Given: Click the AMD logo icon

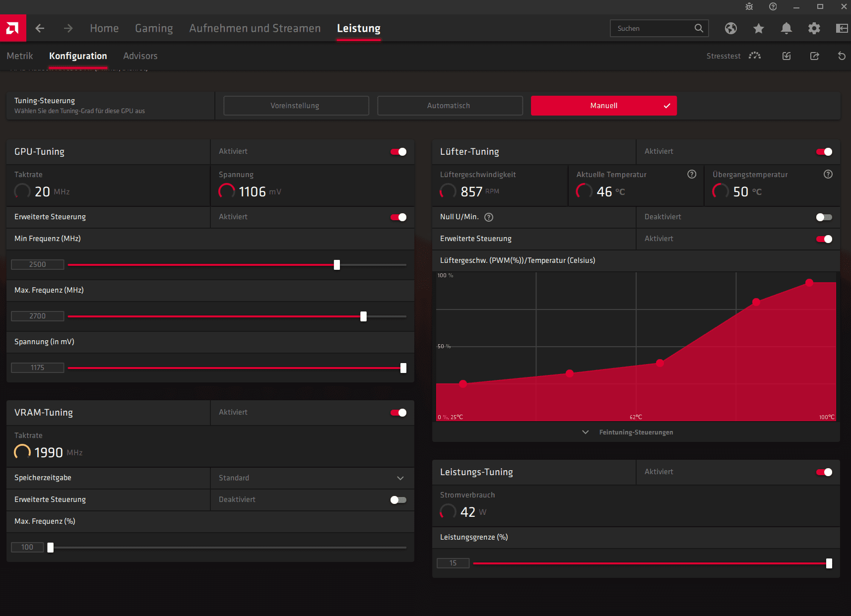Looking at the screenshot, I should [x=13, y=28].
